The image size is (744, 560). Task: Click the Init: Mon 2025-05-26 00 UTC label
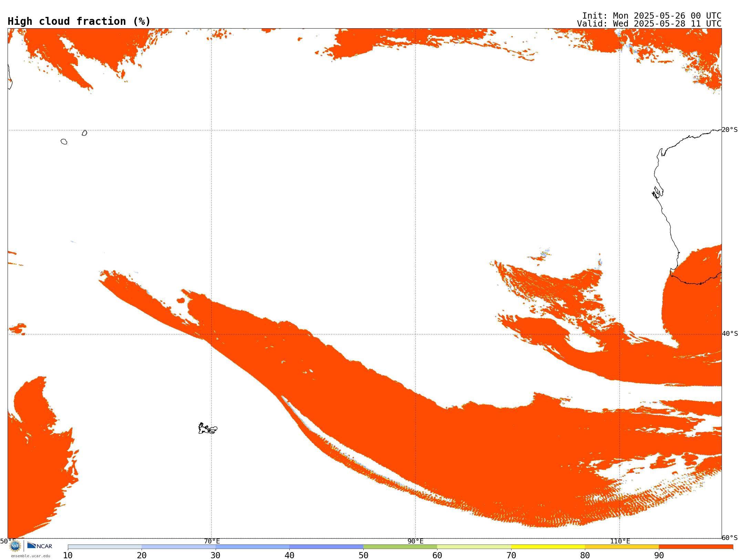pos(652,16)
